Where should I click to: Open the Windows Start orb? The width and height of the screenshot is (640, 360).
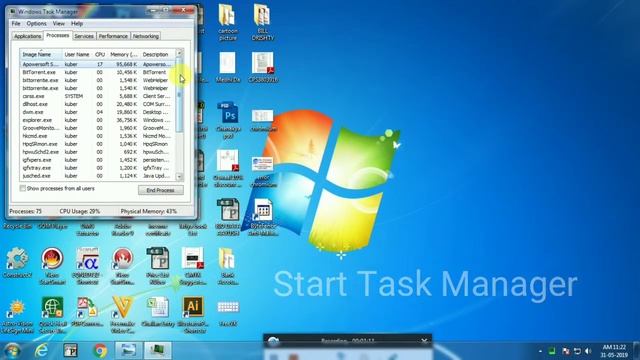[12, 351]
